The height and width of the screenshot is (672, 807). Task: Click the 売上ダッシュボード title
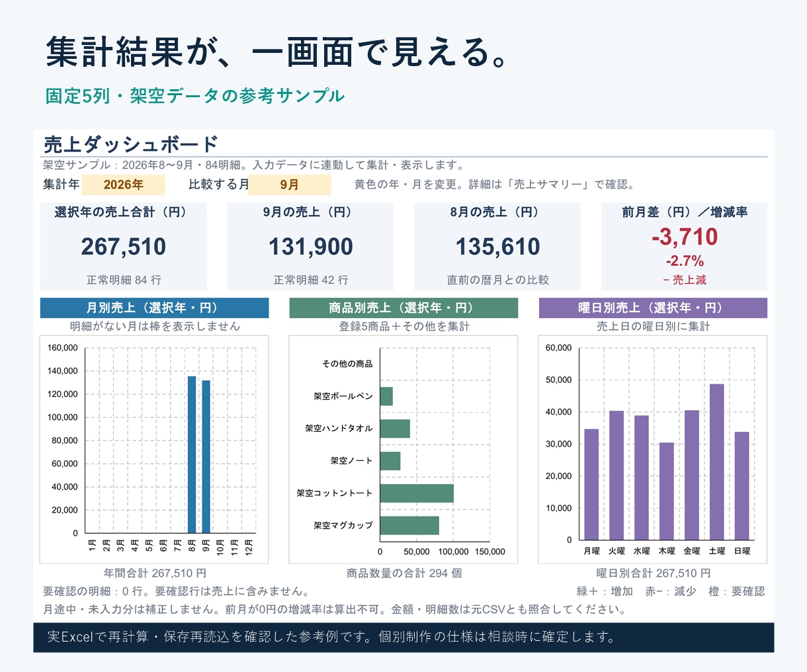point(131,144)
